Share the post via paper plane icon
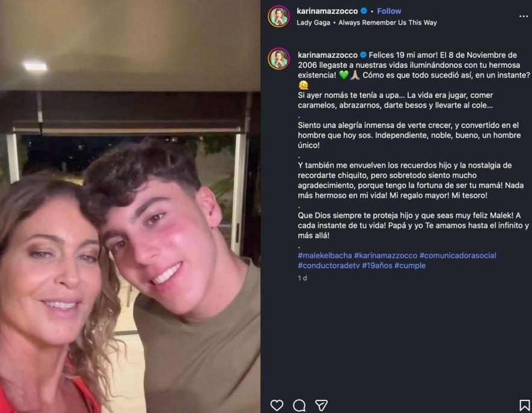 click(322, 405)
